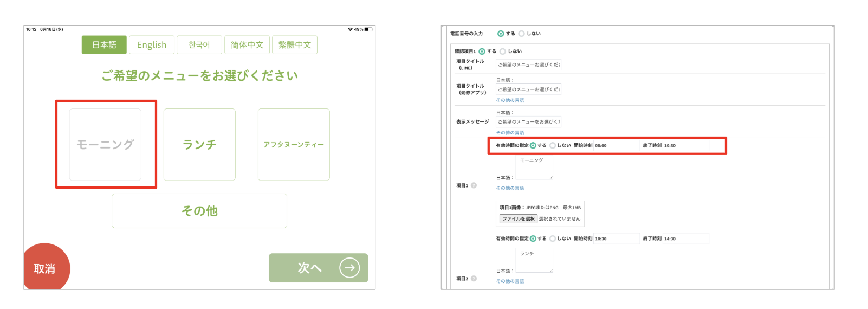This screenshot has width=868, height=309.
Task: Tap the red 取消 cancel button
Action: [x=45, y=268]
